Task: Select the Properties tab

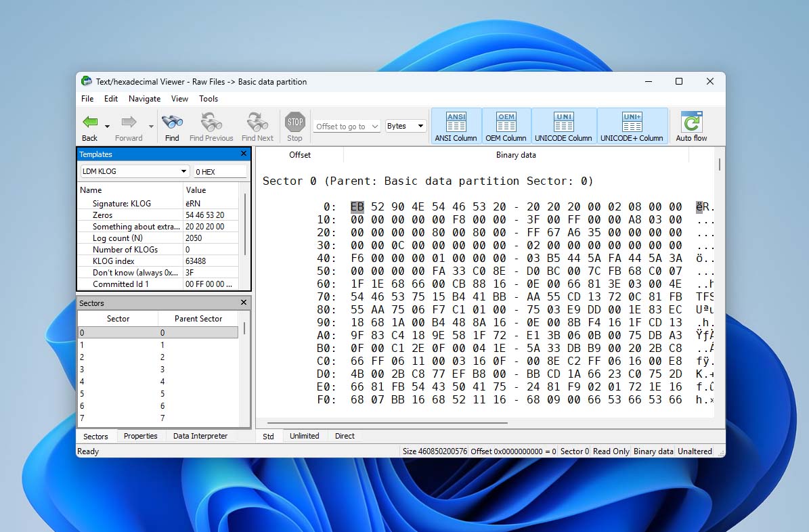Action: pos(140,436)
